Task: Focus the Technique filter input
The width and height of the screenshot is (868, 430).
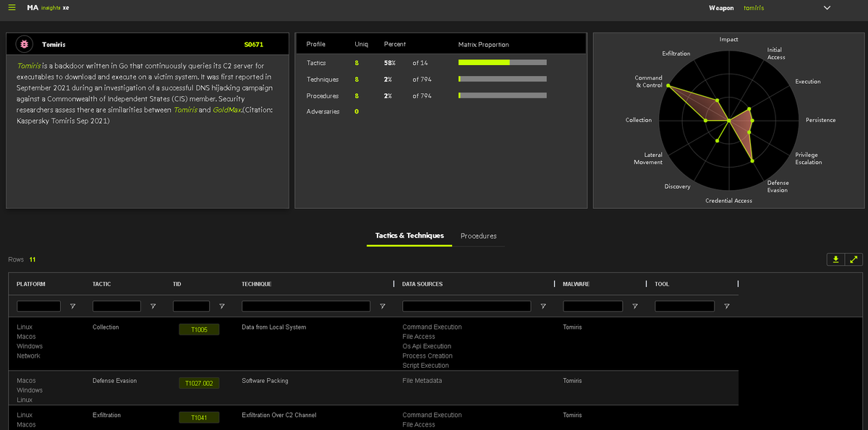Action: click(306, 306)
